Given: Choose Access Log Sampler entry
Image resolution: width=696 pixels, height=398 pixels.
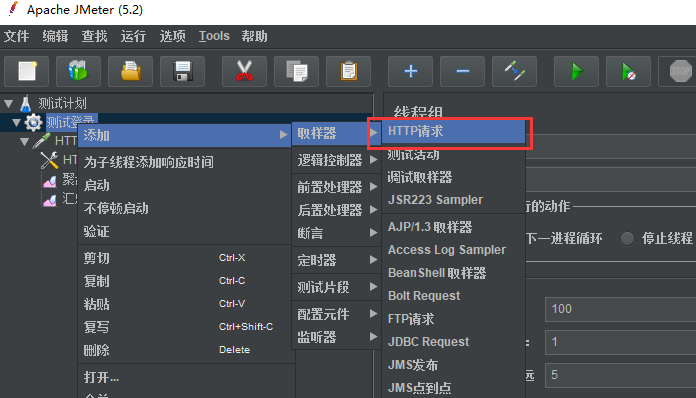Looking at the screenshot, I should (x=453, y=250).
